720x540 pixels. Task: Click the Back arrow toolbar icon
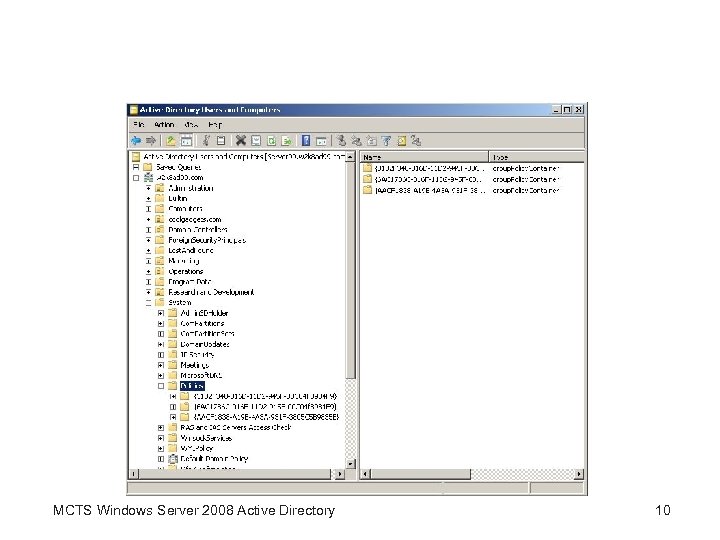coord(136,141)
